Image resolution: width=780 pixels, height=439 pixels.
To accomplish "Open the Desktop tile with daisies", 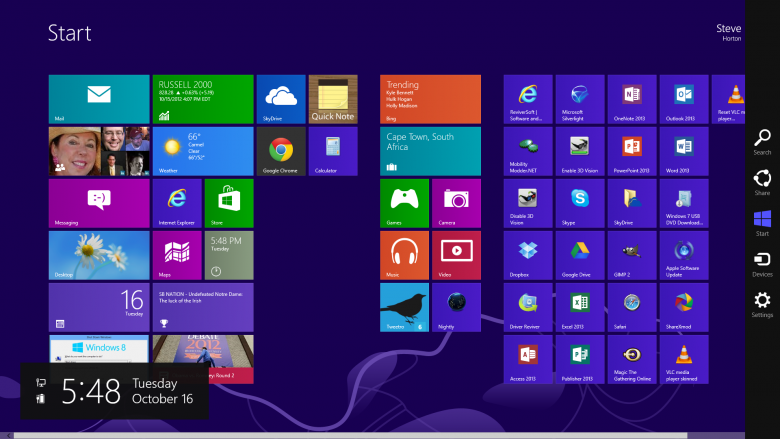I will (98, 255).
